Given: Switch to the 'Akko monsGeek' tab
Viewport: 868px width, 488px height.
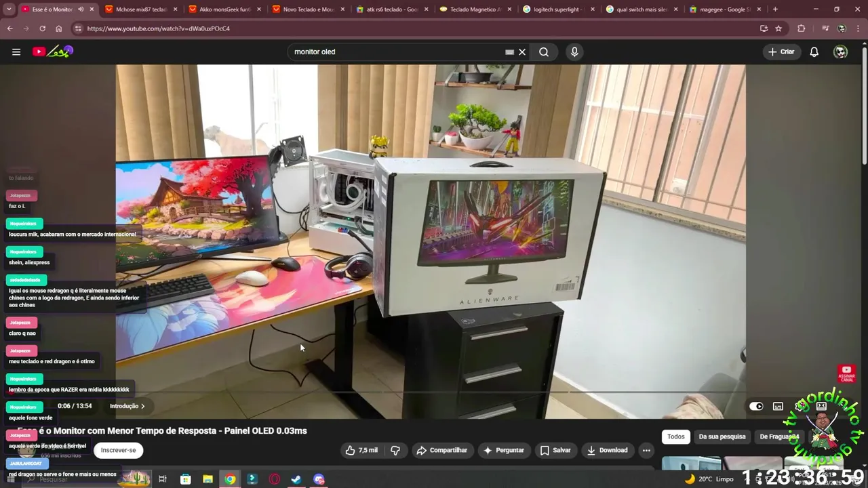Looking at the screenshot, I should click(224, 9).
